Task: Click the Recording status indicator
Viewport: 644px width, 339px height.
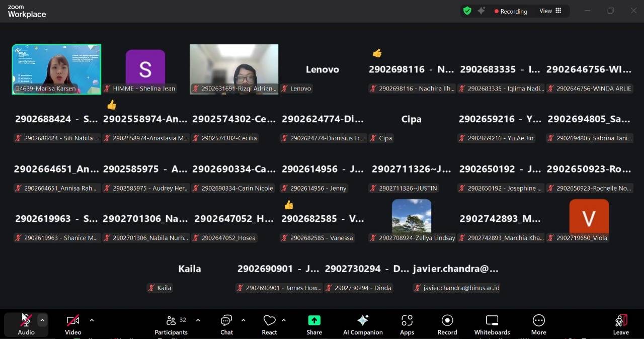Action: pos(510,11)
